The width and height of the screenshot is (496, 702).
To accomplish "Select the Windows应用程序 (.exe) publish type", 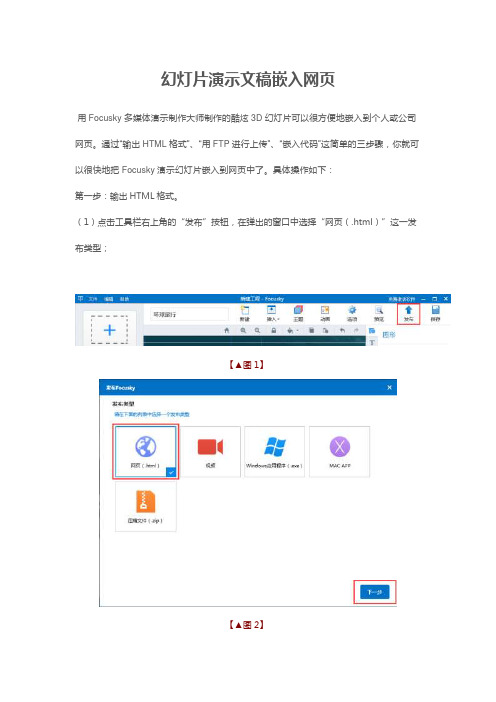I will (x=274, y=451).
